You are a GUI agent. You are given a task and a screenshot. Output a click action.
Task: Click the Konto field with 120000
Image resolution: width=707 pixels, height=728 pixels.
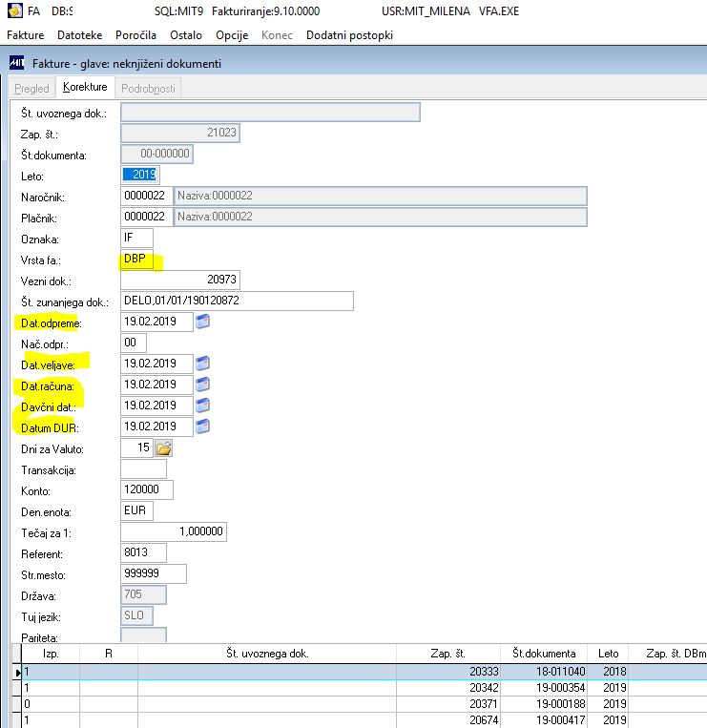(147, 489)
